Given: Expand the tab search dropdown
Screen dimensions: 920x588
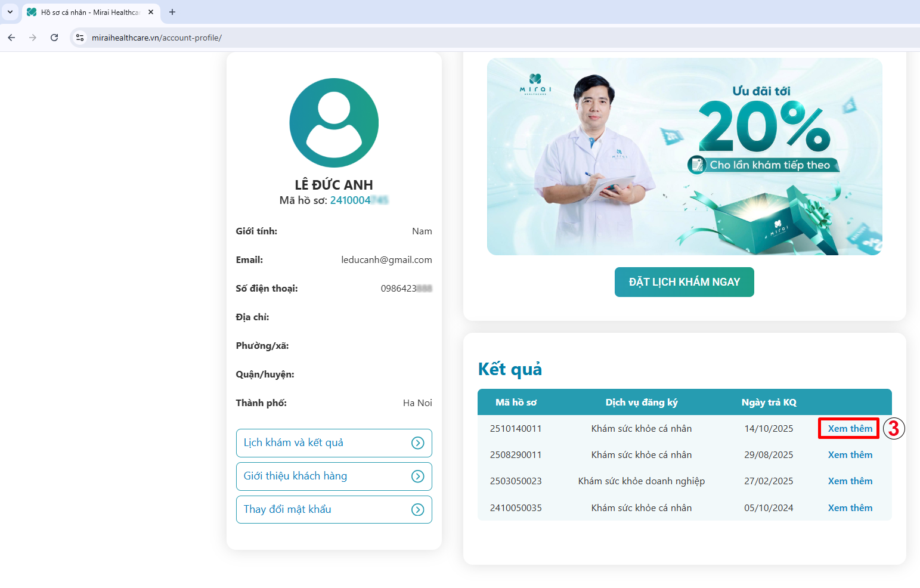Looking at the screenshot, I should [x=10, y=12].
